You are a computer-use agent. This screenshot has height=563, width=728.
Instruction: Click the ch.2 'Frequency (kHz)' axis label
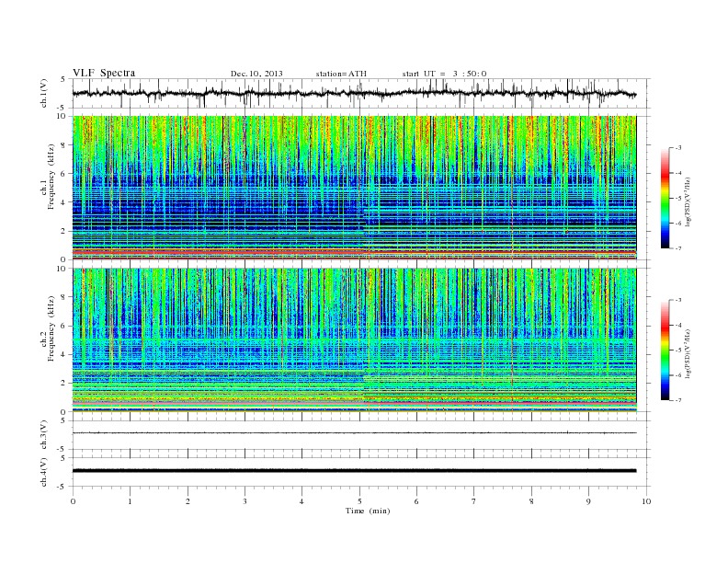click(51, 328)
